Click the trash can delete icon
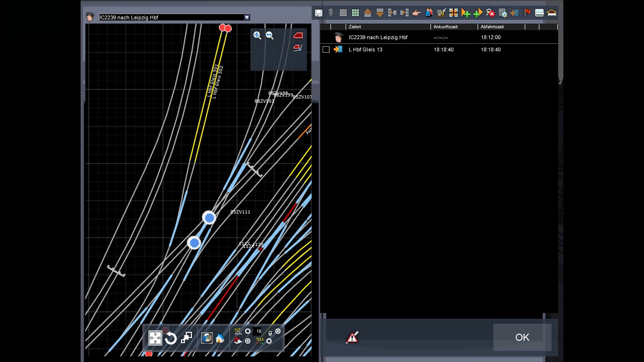The width and height of the screenshot is (644, 362). click(331, 13)
